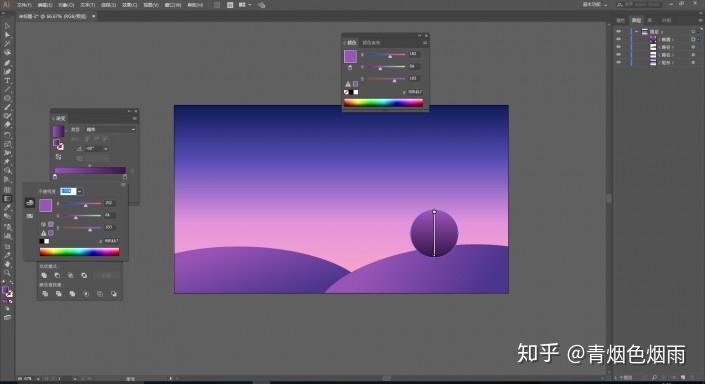Click the rainbow spectrum bar in Color panel

coord(384,103)
